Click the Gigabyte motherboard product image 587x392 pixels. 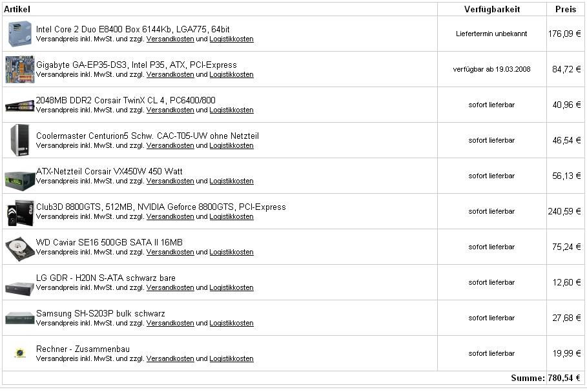coord(20,69)
